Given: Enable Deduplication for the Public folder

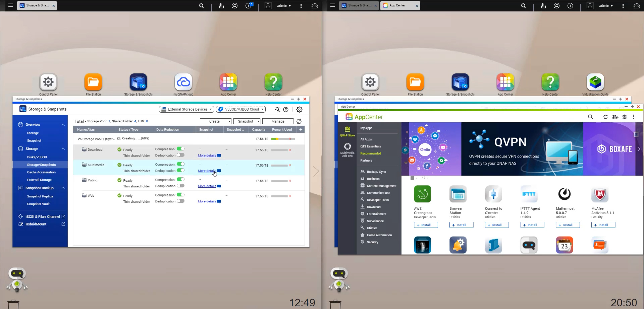Looking at the screenshot, I should pos(181,186).
